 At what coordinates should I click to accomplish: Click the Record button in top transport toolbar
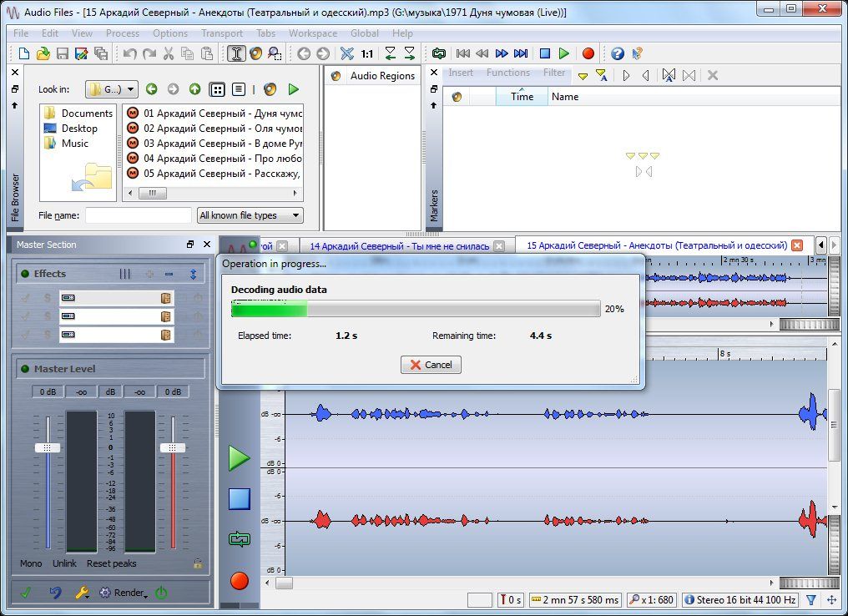[x=588, y=53]
